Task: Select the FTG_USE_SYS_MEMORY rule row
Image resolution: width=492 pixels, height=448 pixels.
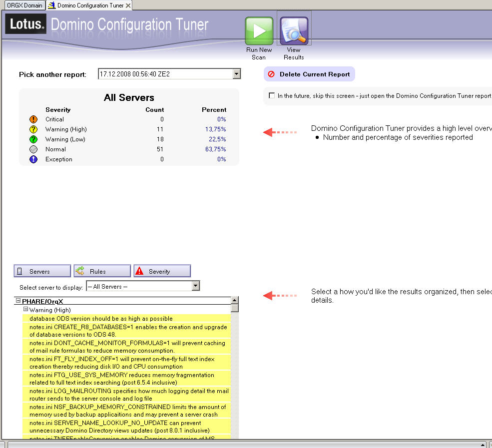Action: click(x=126, y=379)
